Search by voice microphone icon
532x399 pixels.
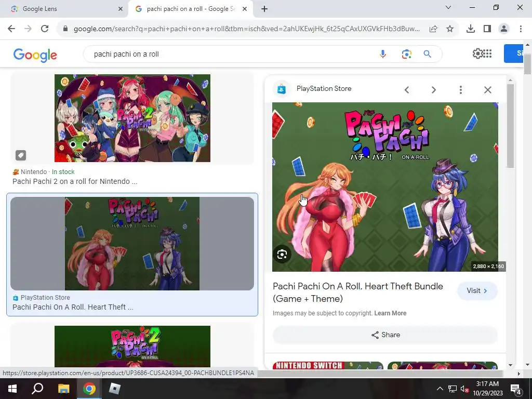point(383,54)
